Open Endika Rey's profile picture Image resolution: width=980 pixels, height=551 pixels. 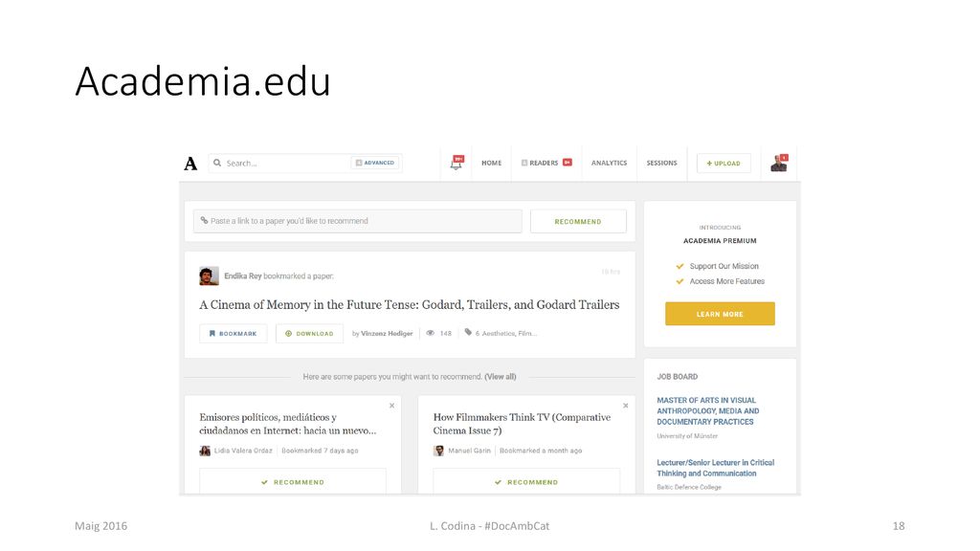tap(209, 275)
